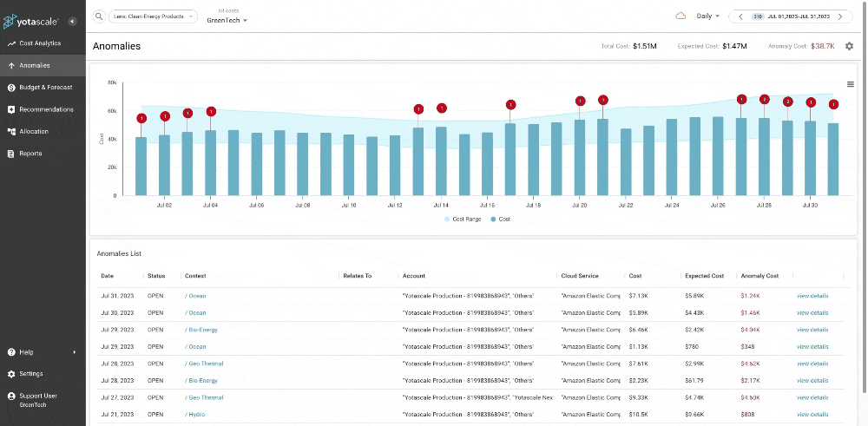The height and width of the screenshot is (426, 868).
Task: Click the Yotascale logo
Action: 31,22
